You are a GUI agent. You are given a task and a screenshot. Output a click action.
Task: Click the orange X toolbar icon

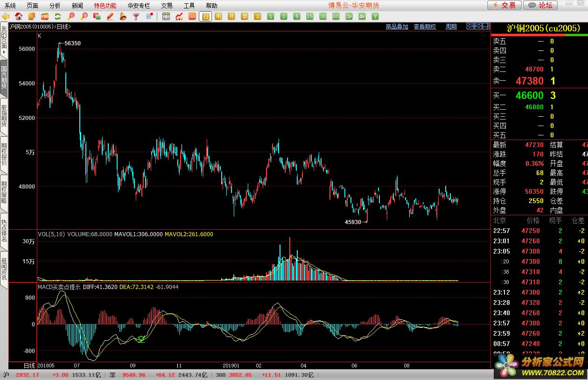click(258, 17)
